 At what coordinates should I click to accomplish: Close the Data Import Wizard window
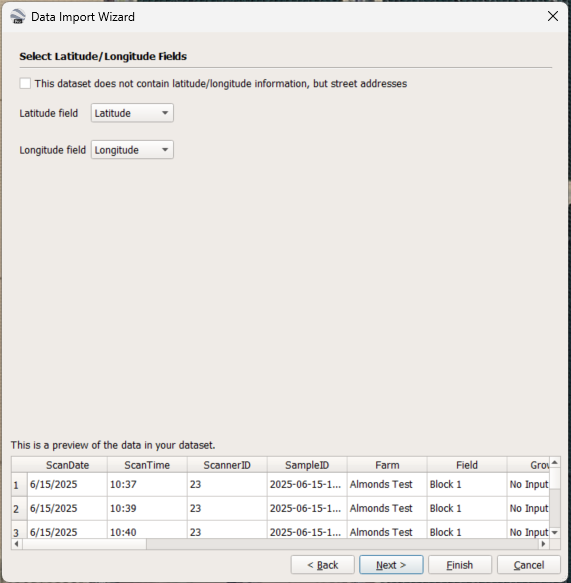pos(553,16)
